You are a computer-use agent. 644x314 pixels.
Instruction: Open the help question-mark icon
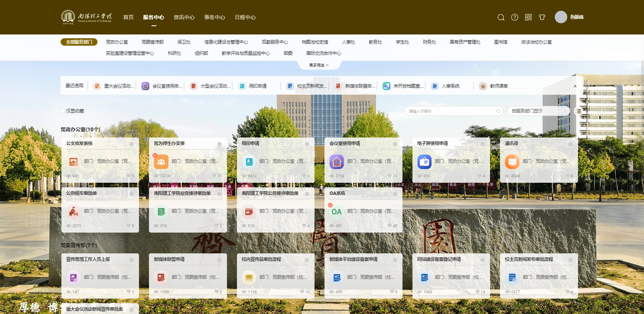(x=515, y=17)
